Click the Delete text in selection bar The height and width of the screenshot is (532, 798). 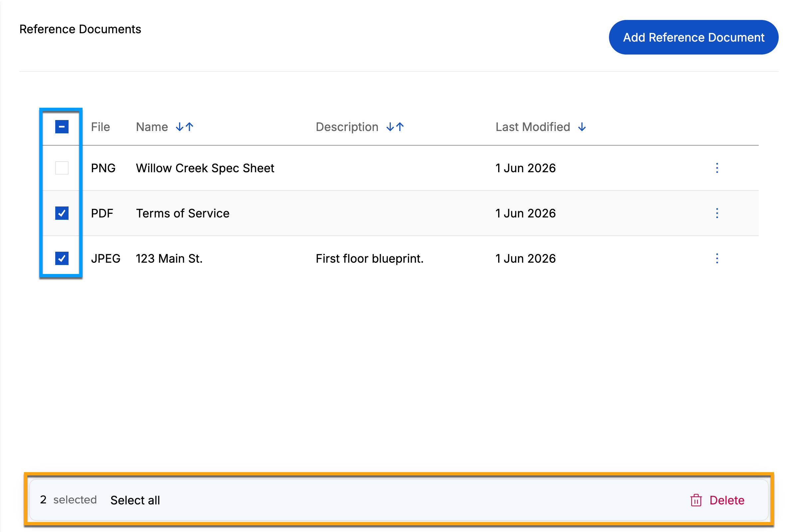[727, 500]
